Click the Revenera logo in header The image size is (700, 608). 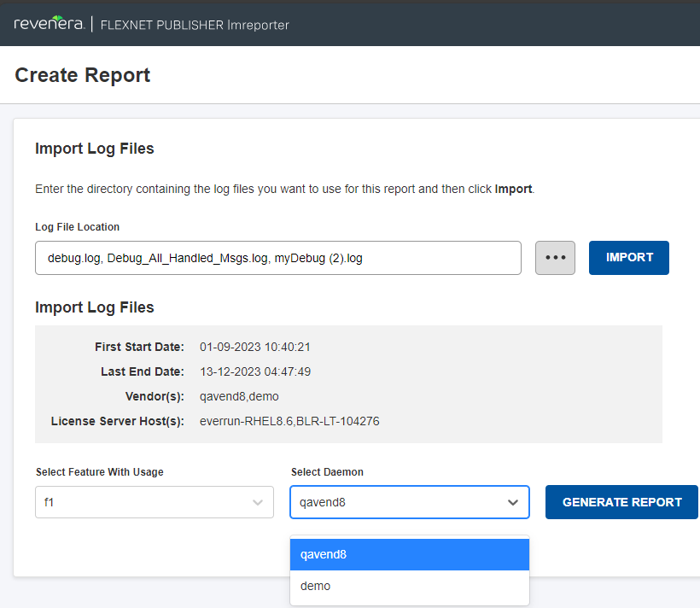tap(50, 24)
